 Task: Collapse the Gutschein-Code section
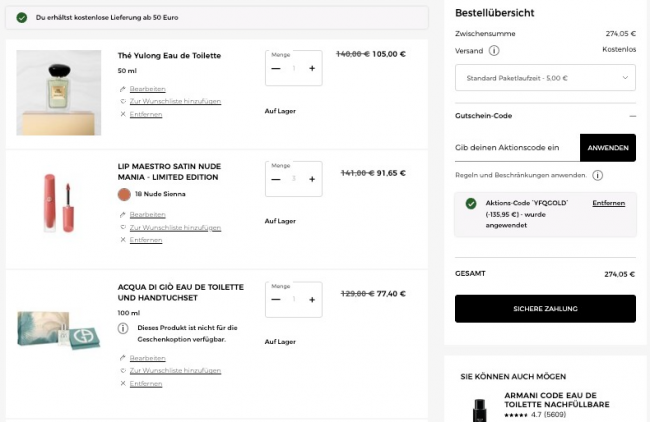click(x=631, y=116)
